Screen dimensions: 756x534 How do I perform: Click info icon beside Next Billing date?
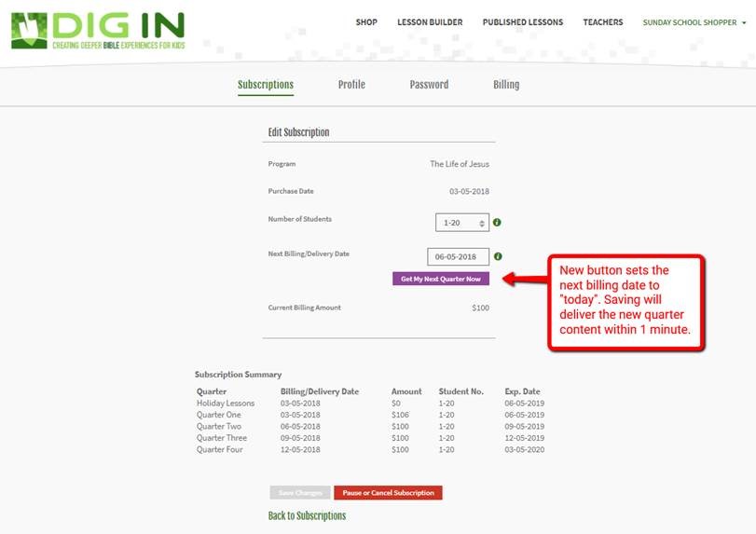498,256
